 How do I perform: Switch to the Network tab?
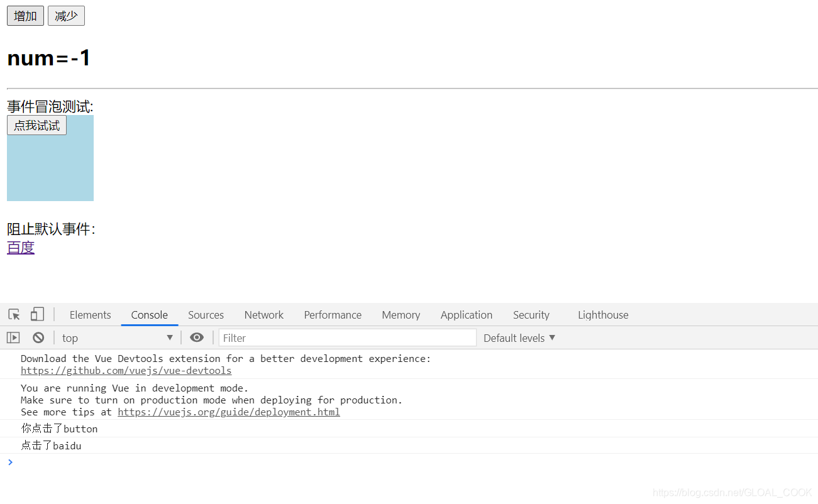pyautogui.click(x=263, y=315)
